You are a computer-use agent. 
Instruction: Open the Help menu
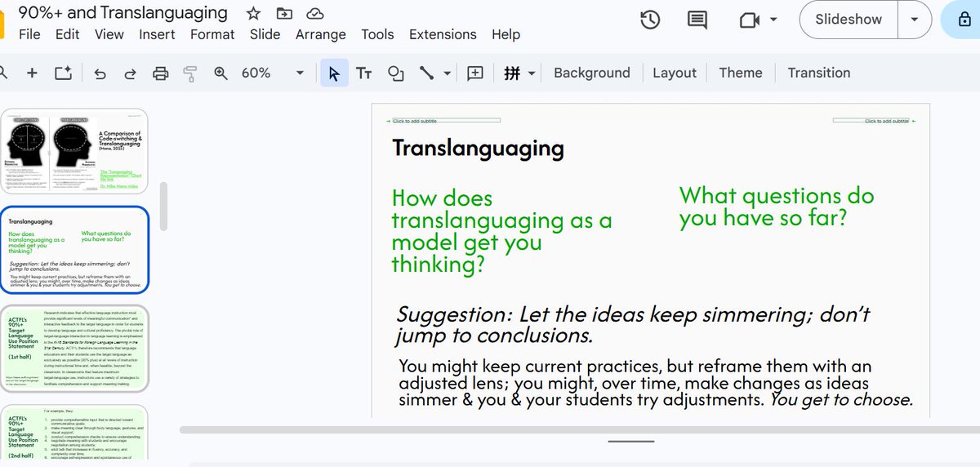(506, 34)
